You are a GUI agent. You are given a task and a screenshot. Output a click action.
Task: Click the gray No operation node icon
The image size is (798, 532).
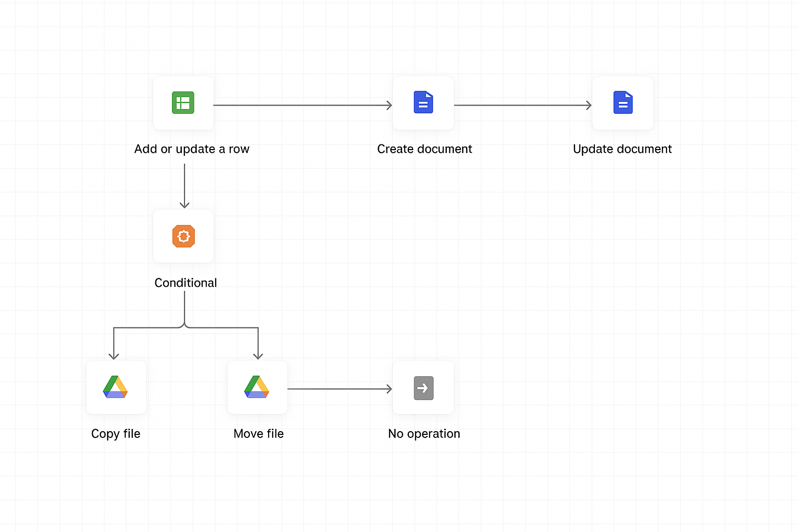[423, 388]
